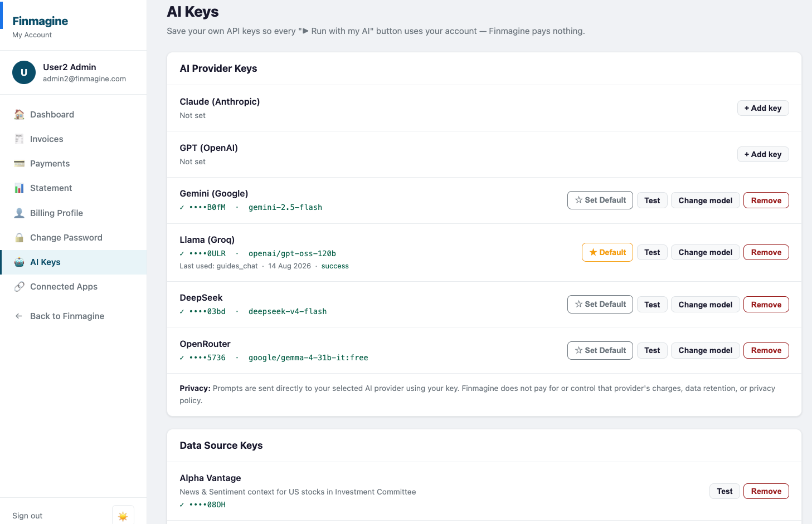The height and width of the screenshot is (524, 812).
Task: Click the deepseek-v4-flash model name
Action: pos(288,311)
